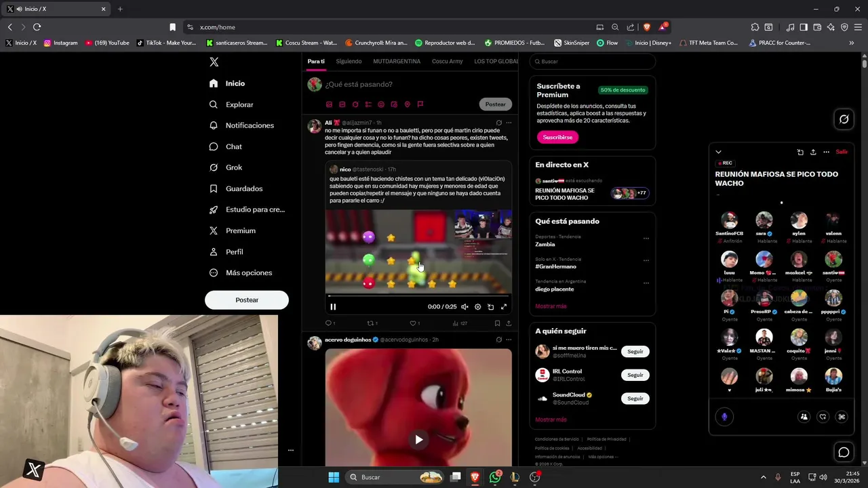The height and width of the screenshot is (488, 868).
Task: Send a heart reaction in the space
Action: 823,417
